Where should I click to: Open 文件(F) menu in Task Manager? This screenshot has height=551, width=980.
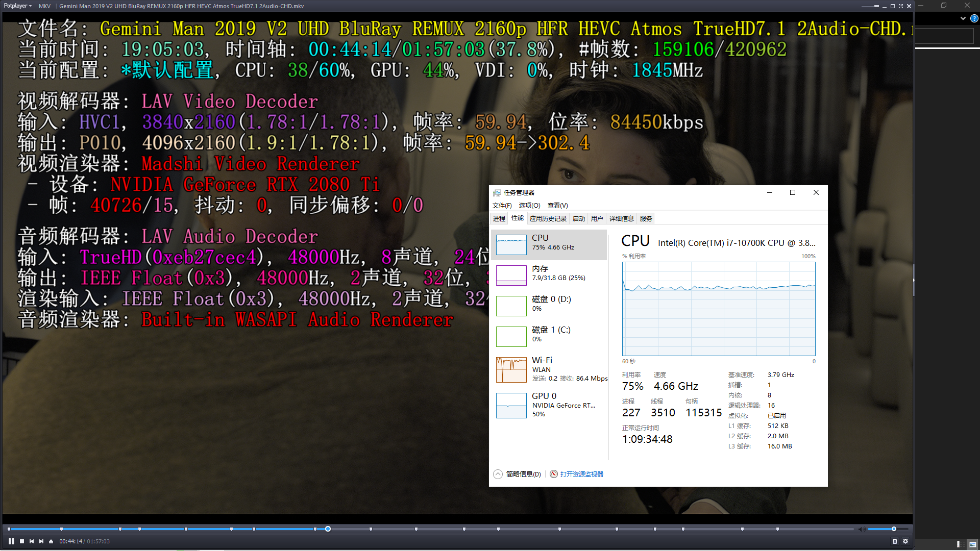coord(502,206)
